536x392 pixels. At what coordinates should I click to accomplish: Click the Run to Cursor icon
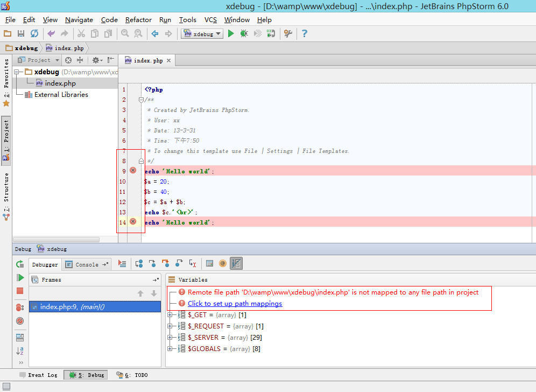click(x=193, y=263)
